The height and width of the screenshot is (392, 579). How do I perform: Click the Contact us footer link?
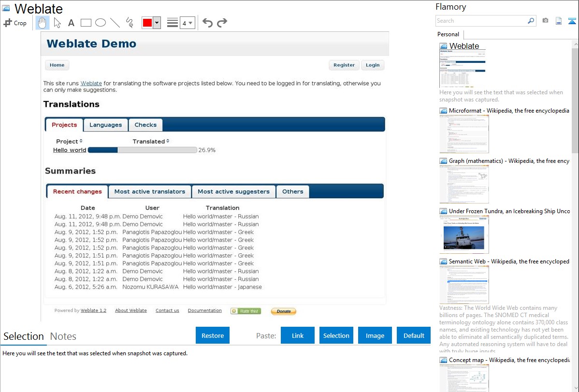tap(167, 311)
